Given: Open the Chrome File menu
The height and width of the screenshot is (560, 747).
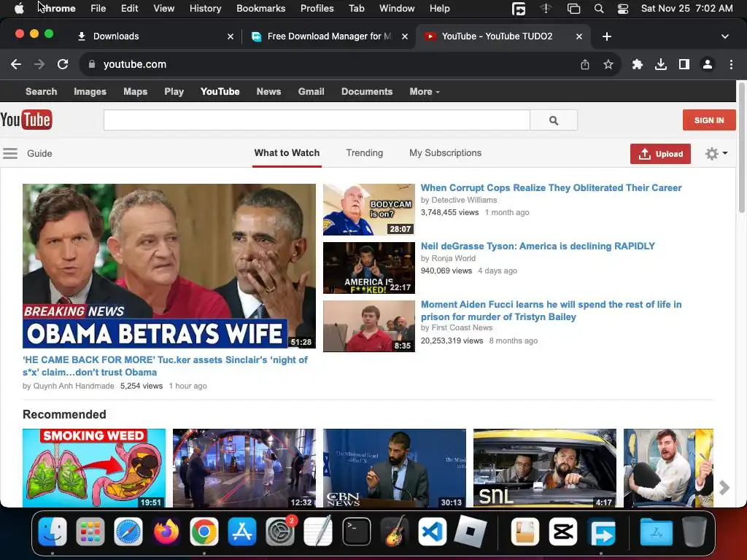Looking at the screenshot, I should (98, 9).
